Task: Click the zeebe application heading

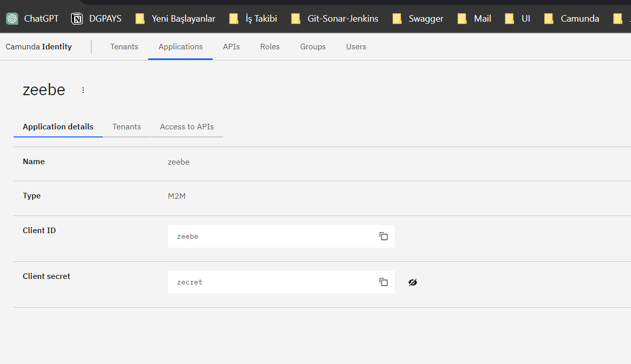Action: [44, 90]
